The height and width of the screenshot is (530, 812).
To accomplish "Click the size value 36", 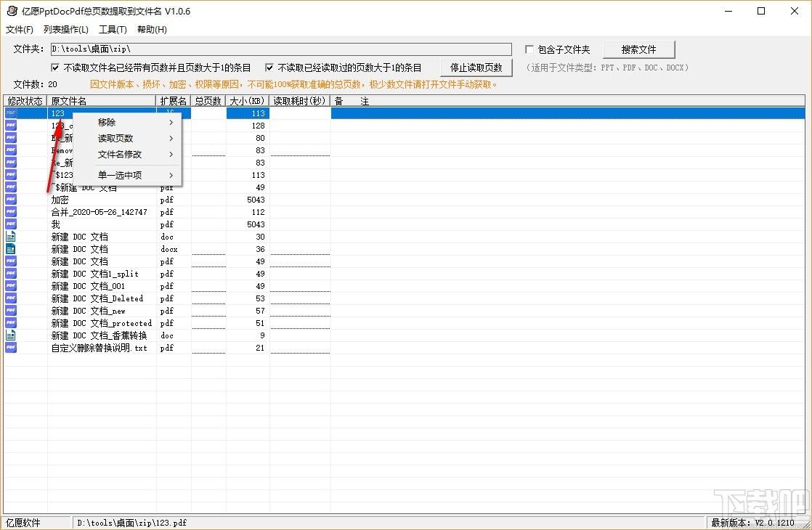I will (x=261, y=249).
